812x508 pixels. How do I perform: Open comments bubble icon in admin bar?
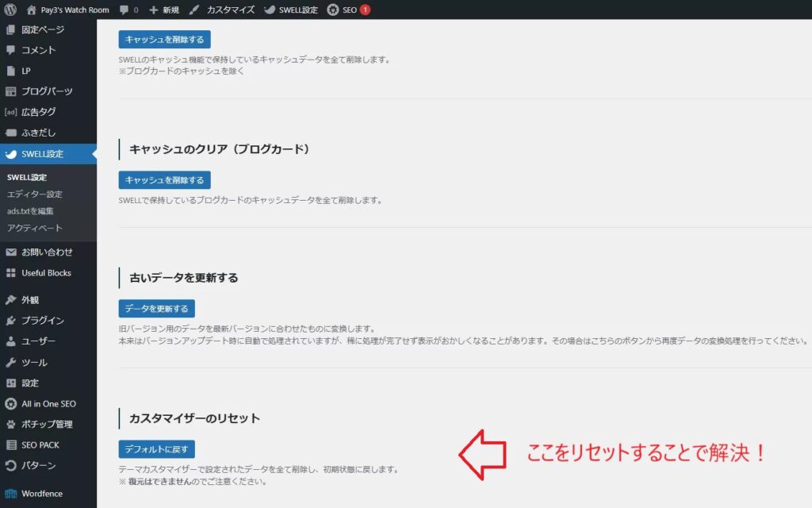(124, 10)
